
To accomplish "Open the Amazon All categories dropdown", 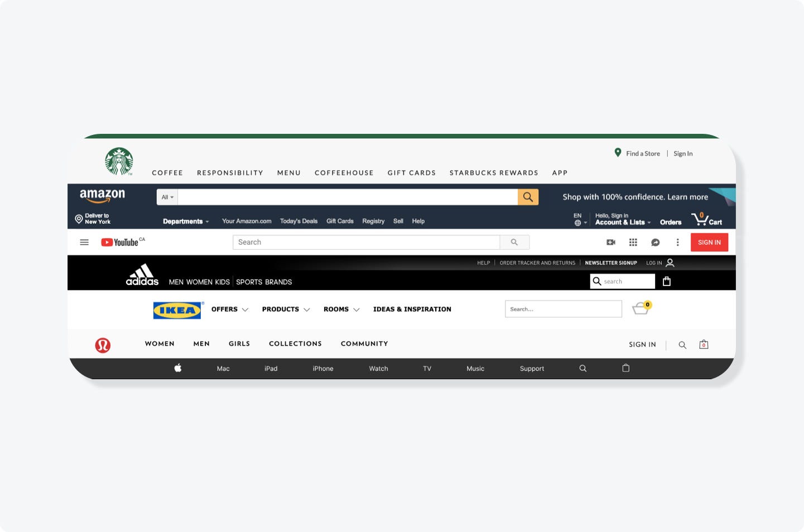I will (167, 197).
